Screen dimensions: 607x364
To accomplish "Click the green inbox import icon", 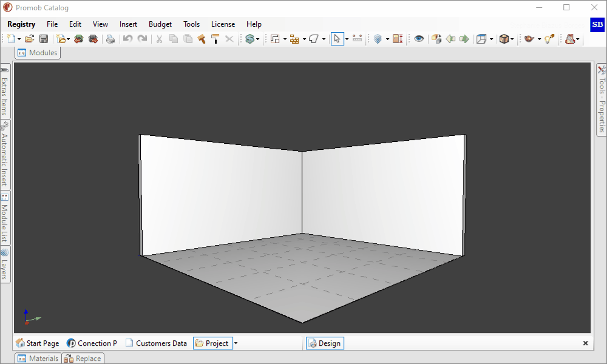I will [78, 39].
